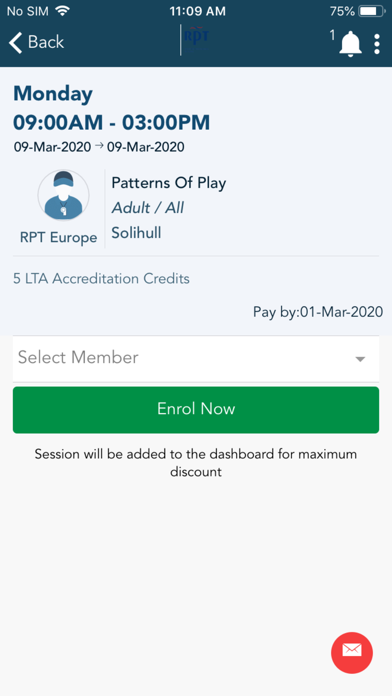Tap the RPT logo in header
392x696 pixels.
tap(196, 40)
